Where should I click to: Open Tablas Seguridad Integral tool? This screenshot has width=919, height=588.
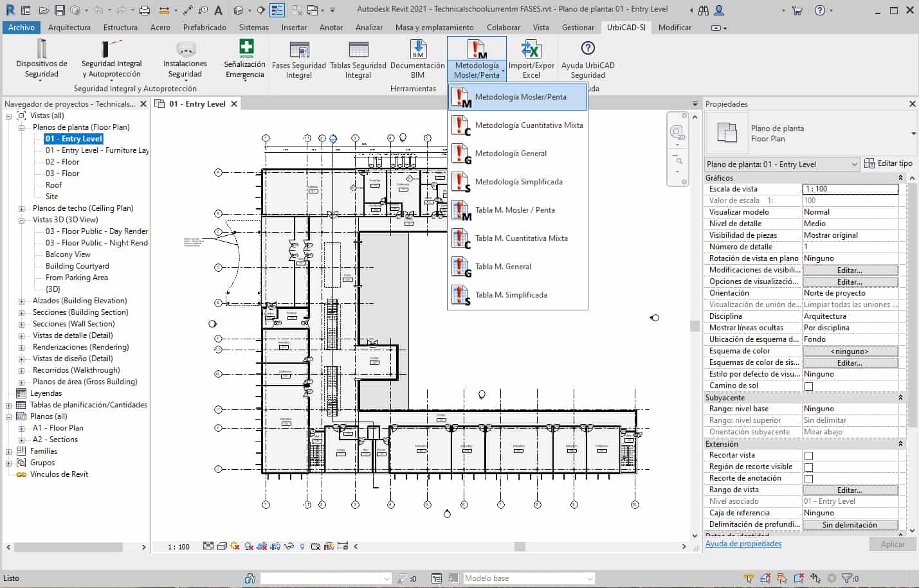358,59
